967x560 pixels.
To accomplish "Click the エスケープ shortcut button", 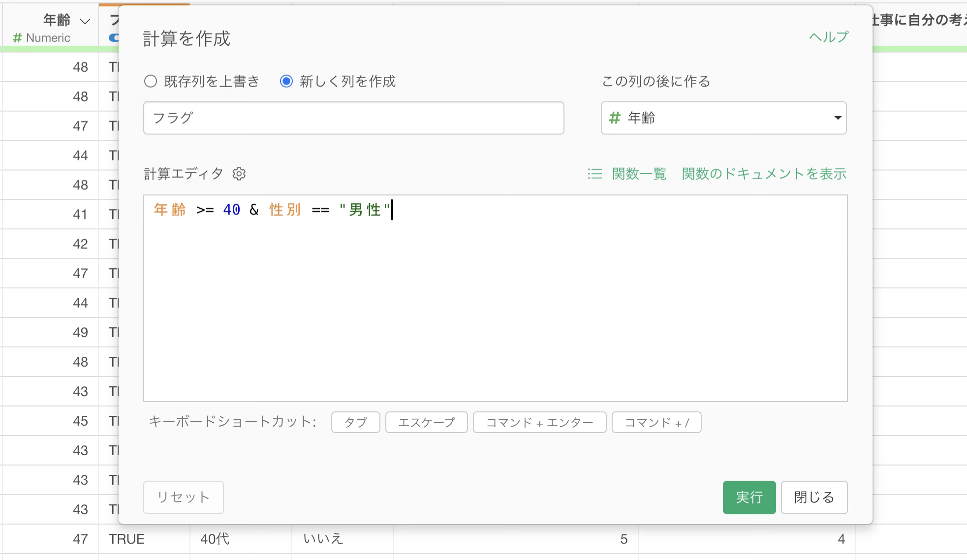I will coord(426,422).
